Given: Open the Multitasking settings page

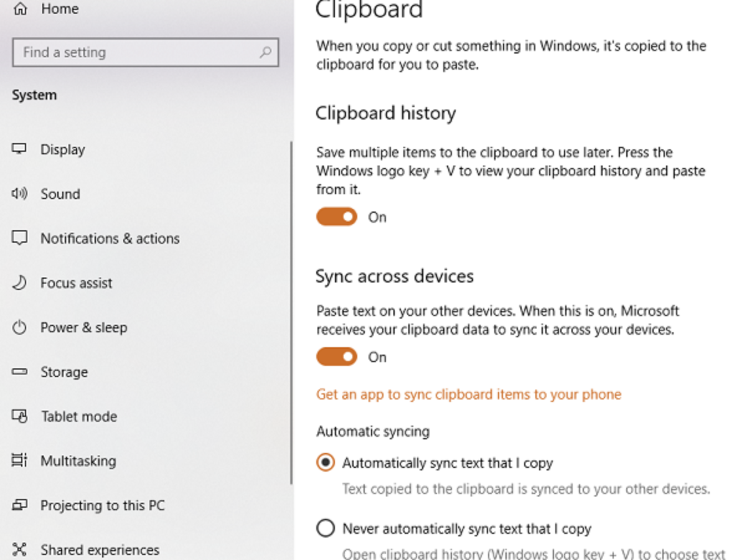Looking at the screenshot, I should click(x=78, y=461).
